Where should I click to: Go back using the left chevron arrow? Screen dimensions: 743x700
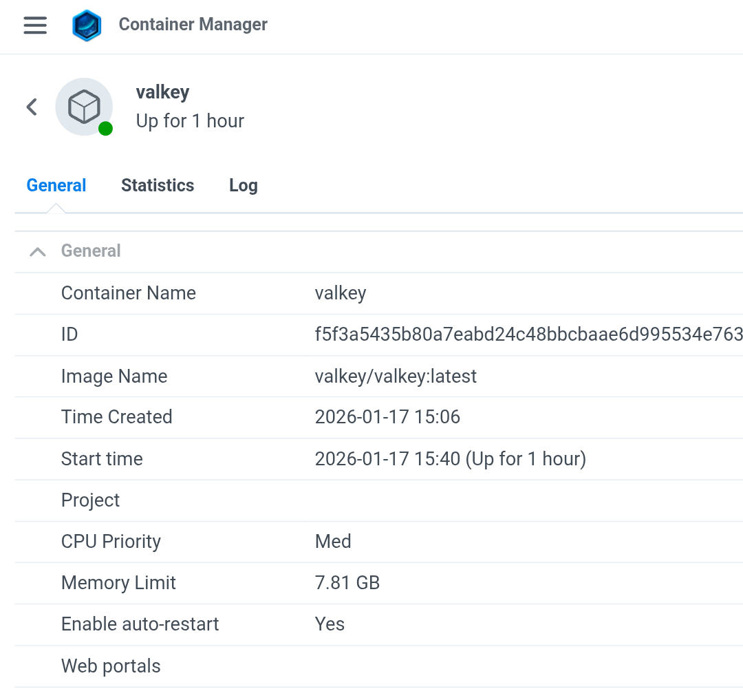click(32, 107)
